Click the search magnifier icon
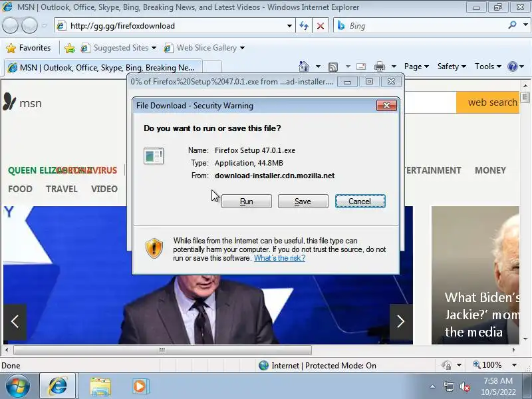532x399 pixels. [x=512, y=25]
